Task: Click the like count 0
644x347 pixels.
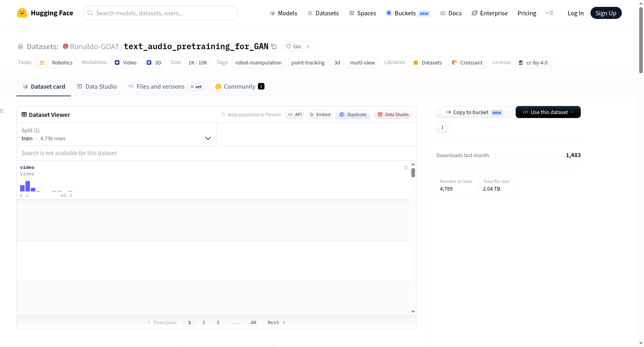Action: (x=308, y=46)
